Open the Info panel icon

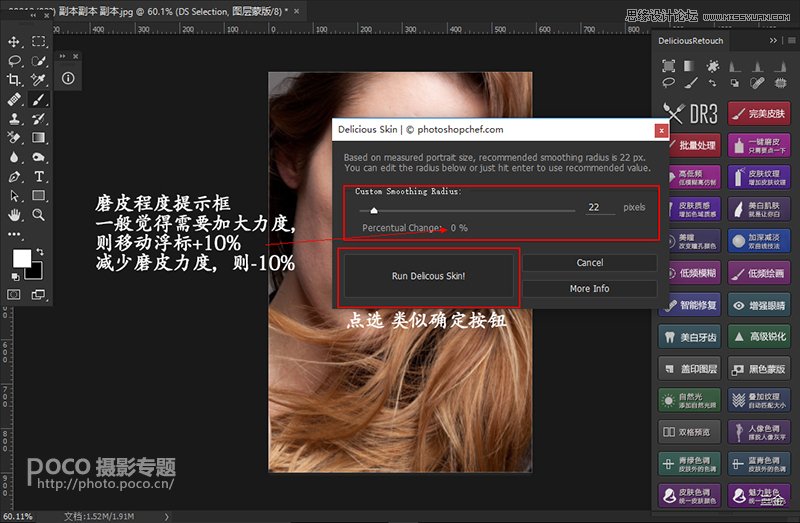(x=68, y=78)
